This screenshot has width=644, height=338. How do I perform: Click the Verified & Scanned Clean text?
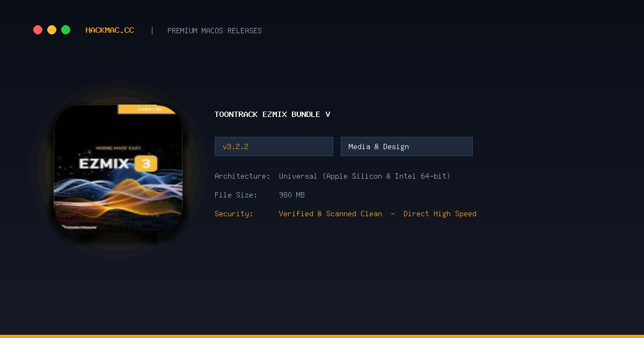(x=331, y=214)
